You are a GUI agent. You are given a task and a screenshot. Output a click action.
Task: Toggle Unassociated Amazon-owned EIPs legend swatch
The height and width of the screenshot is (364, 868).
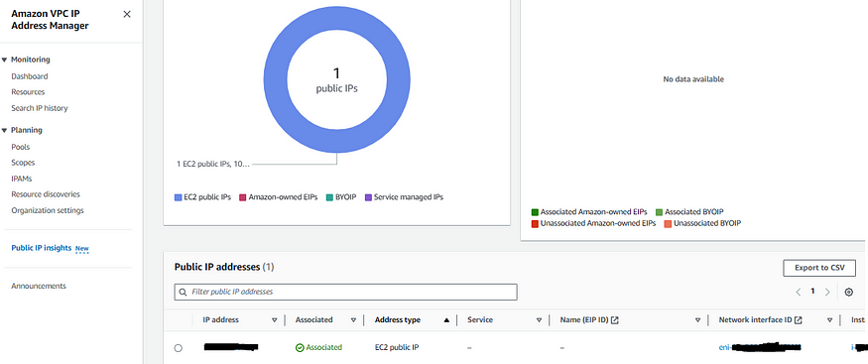tap(535, 224)
